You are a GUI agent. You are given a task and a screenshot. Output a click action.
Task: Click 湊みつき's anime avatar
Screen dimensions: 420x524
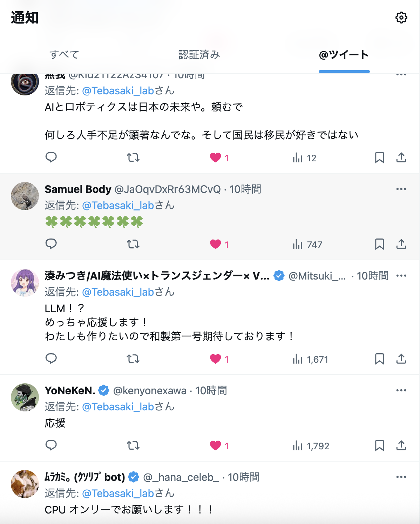[25, 283]
